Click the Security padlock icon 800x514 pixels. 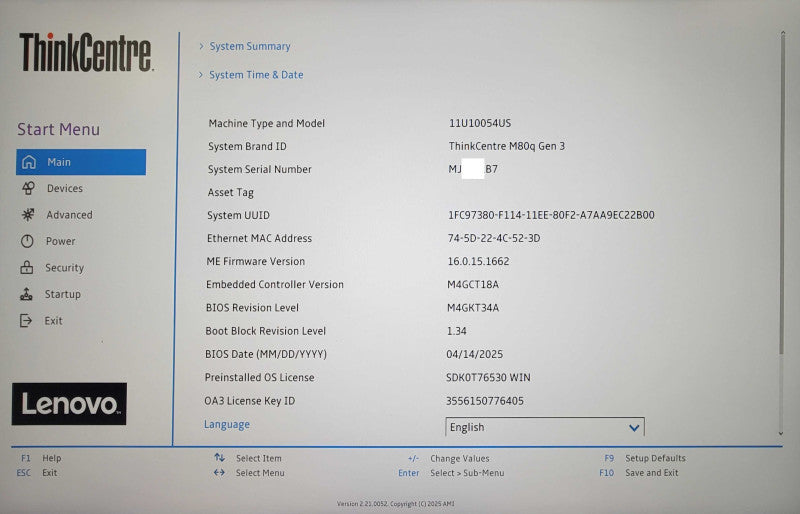[x=27, y=267]
